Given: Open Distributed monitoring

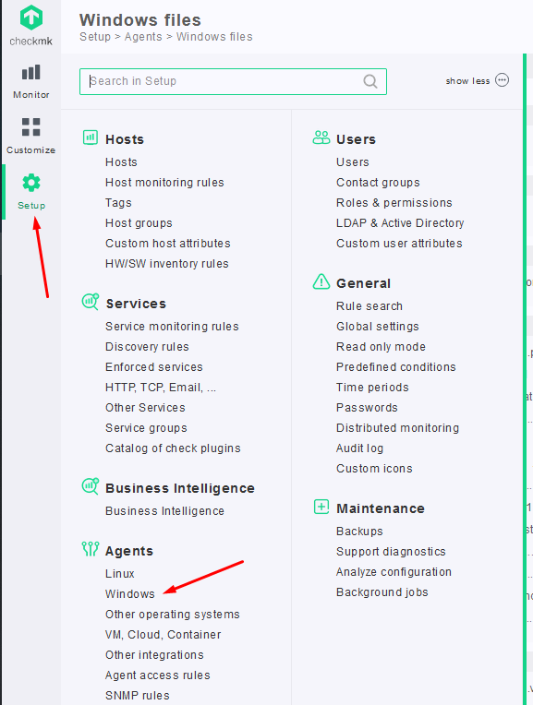Looking at the screenshot, I should pos(398,428).
